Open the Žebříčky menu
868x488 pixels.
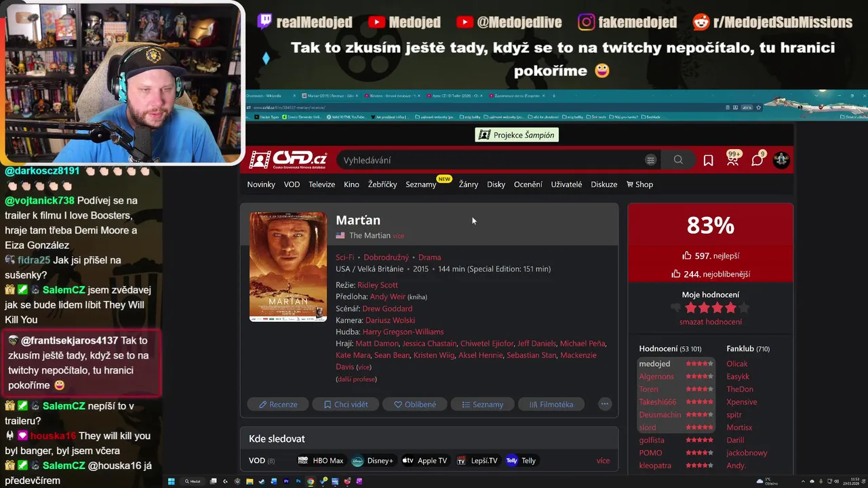coord(382,184)
